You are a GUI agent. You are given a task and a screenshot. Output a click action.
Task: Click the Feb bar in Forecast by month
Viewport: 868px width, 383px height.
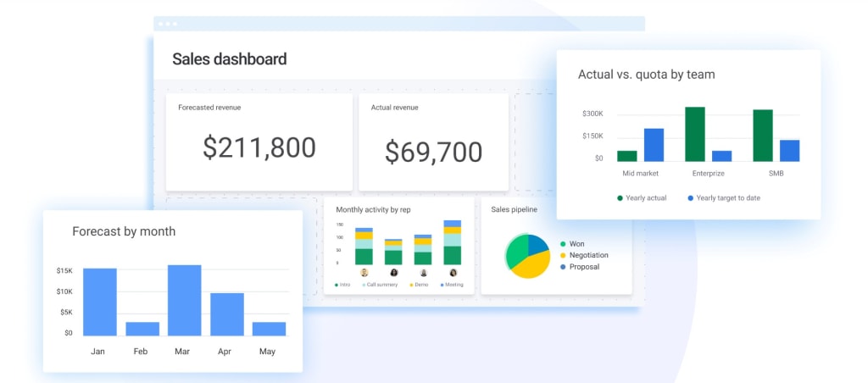(x=142, y=329)
